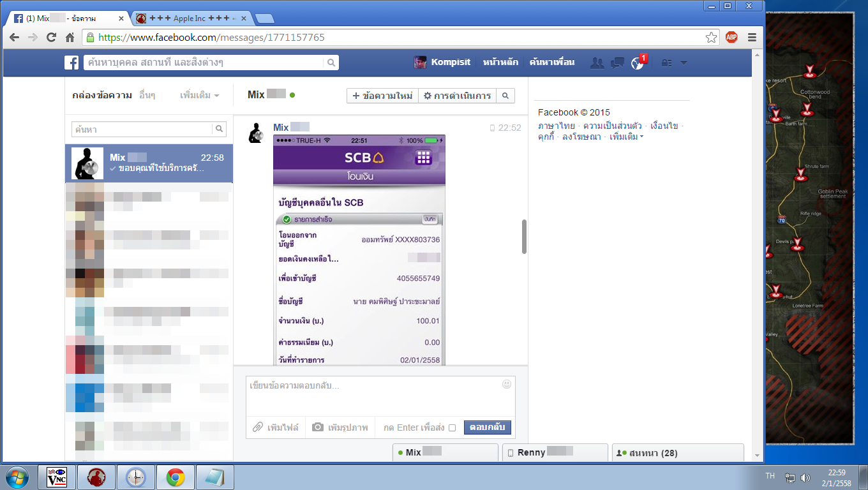Open the ความเป็นส่วนตัว privacy link

613,126
